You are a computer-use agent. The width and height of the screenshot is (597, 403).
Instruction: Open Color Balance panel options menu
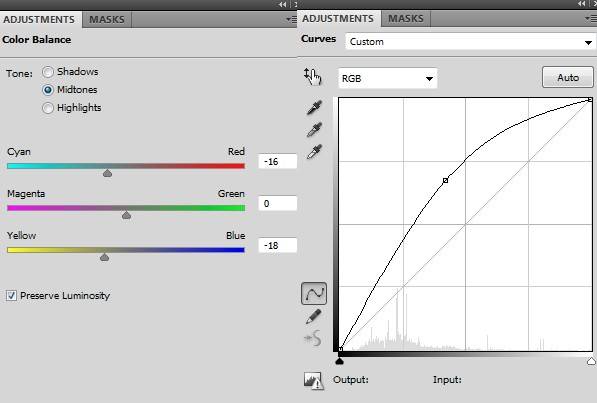[x=291, y=19]
